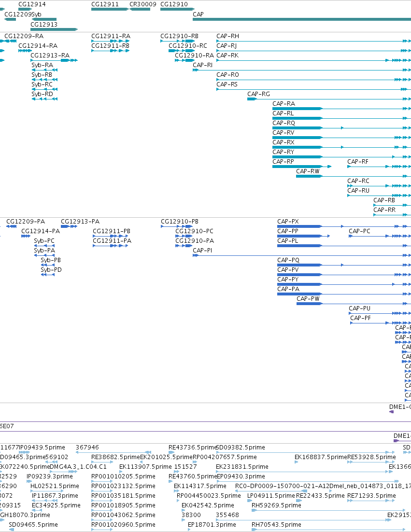Open transcript CG12209-RA
Screen dimensions: 411x532
click(24, 36)
